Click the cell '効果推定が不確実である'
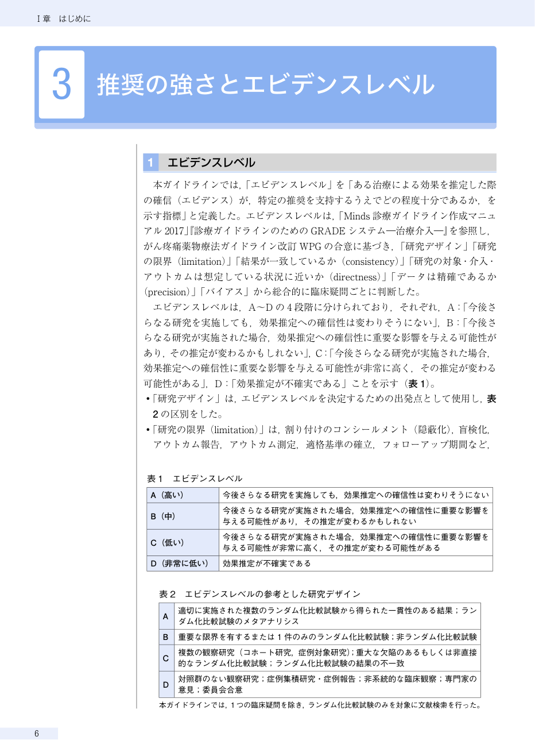Screen dimensions: 535x756 pos(356,564)
